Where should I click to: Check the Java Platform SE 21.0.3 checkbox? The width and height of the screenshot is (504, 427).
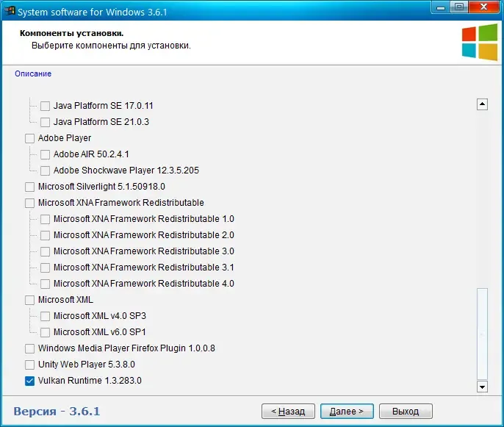pos(45,122)
